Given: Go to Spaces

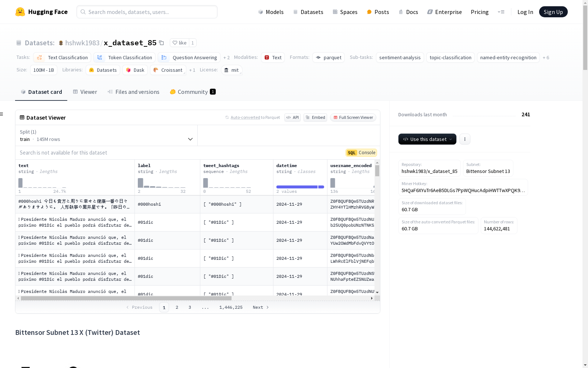Looking at the screenshot, I should [x=345, y=12].
